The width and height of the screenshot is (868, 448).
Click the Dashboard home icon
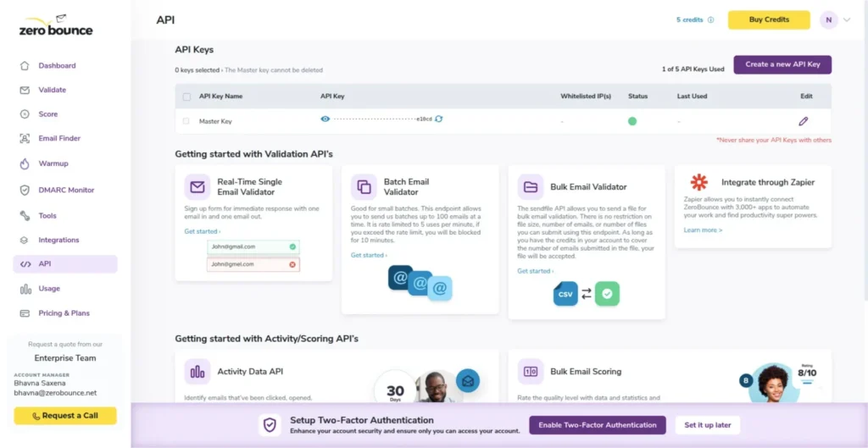click(25, 66)
